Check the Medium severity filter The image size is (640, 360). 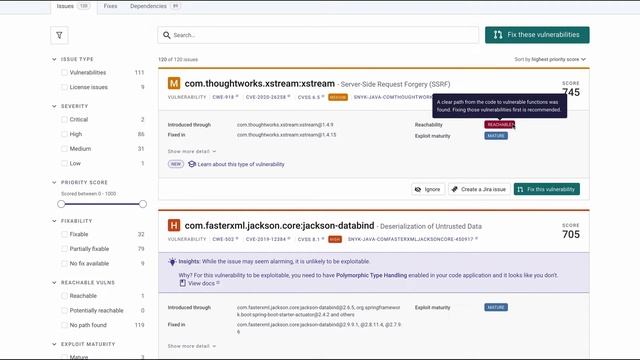click(x=64, y=149)
